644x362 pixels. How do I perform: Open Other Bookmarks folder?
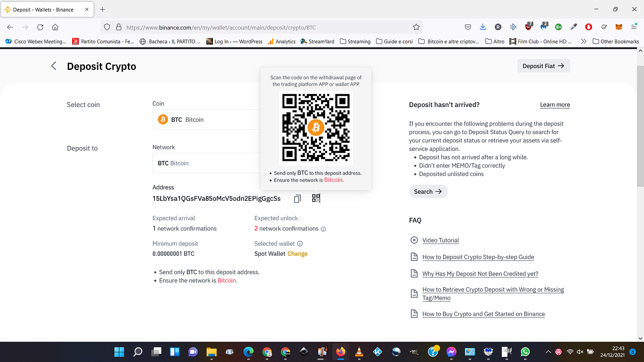[x=616, y=41]
